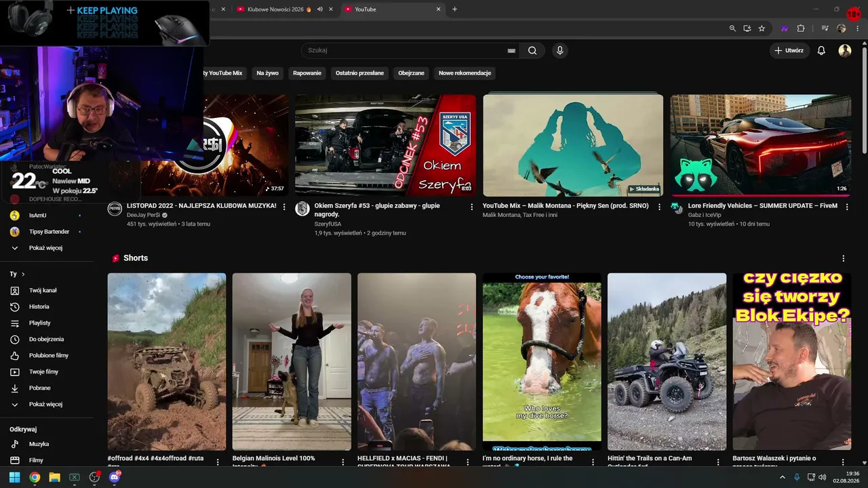Open browser media controls icon
This screenshot has height=488, width=868.
825,28
